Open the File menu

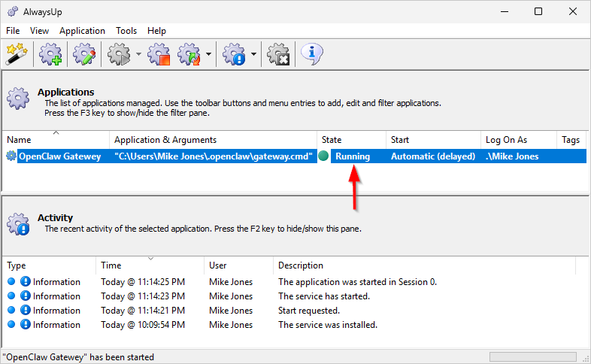coord(13,31)
